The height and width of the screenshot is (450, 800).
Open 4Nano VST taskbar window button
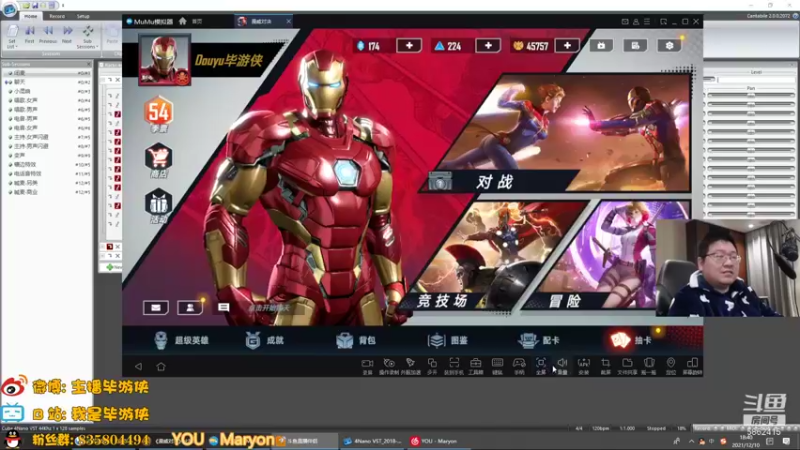coord(373,441)
